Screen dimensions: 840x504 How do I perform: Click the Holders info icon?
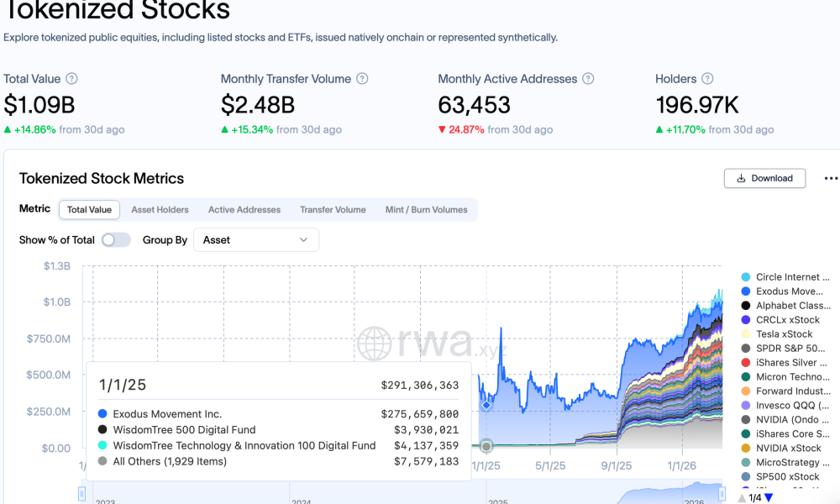pos(707,79)
